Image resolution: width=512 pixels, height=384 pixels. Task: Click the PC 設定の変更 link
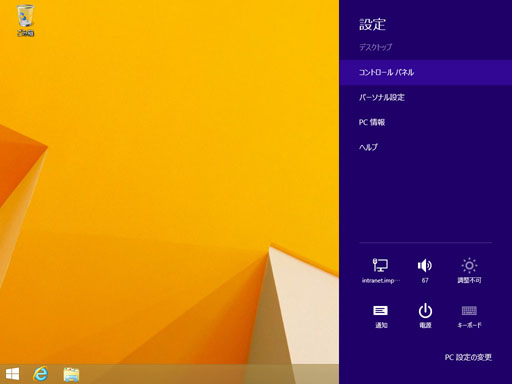[x=468, y=357]
